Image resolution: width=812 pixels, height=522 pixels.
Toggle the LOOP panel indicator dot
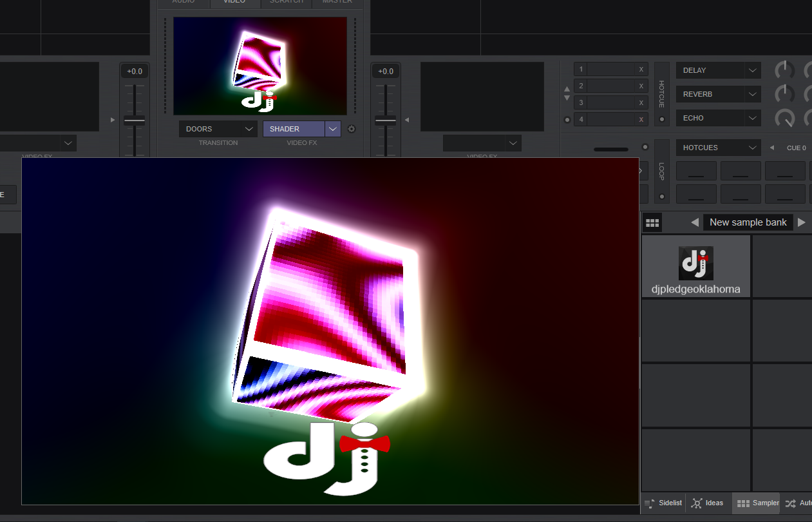click(661, 196)
